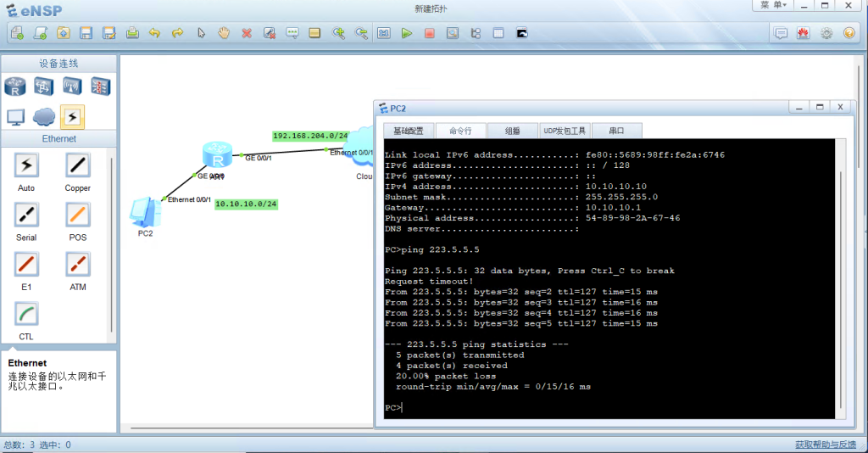This screenshot has height=453, width=868.
Task: Select the Router category icon in device panel
Action: pos(15,86)
